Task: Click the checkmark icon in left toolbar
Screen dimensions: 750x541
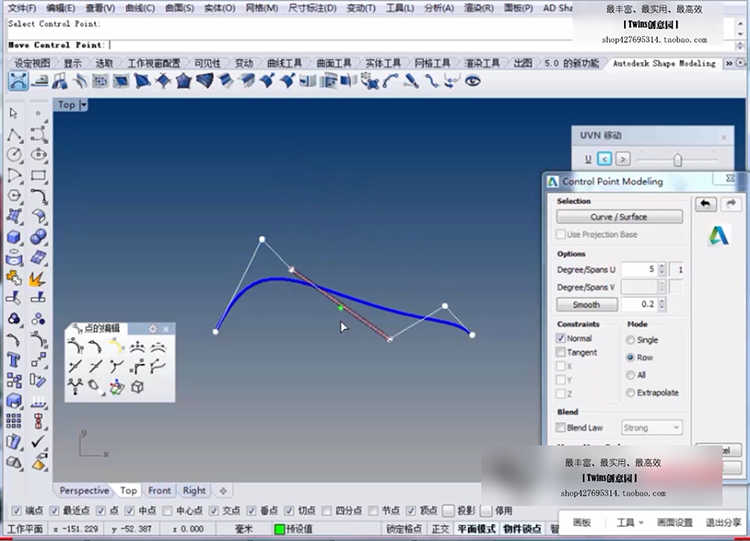Action: pos(38,442)
